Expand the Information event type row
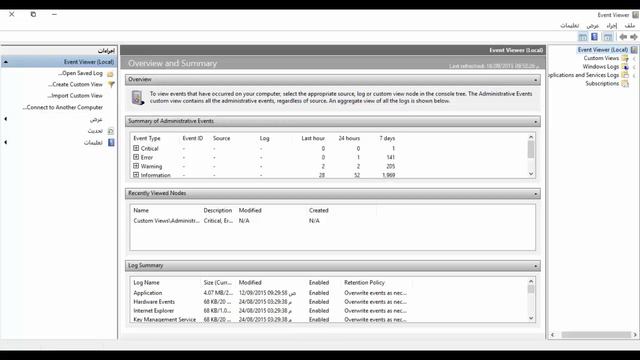640x360 pixels. [x=136, y=175]
